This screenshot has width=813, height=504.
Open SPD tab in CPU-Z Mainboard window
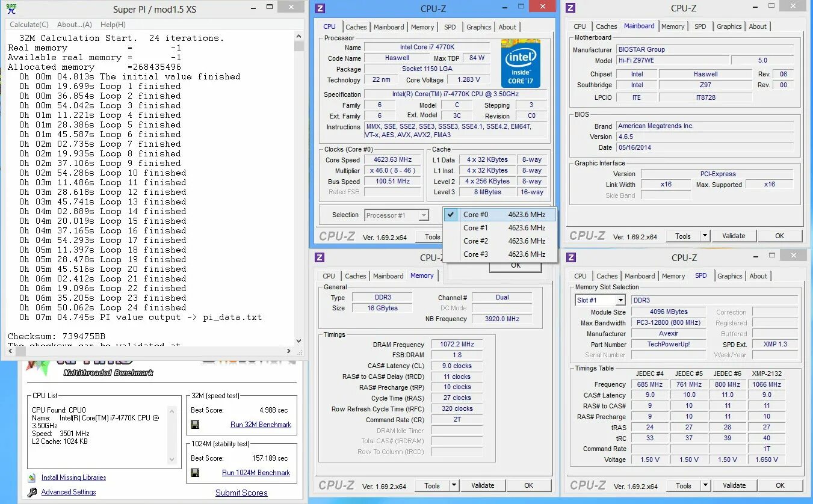click(700, 26)
